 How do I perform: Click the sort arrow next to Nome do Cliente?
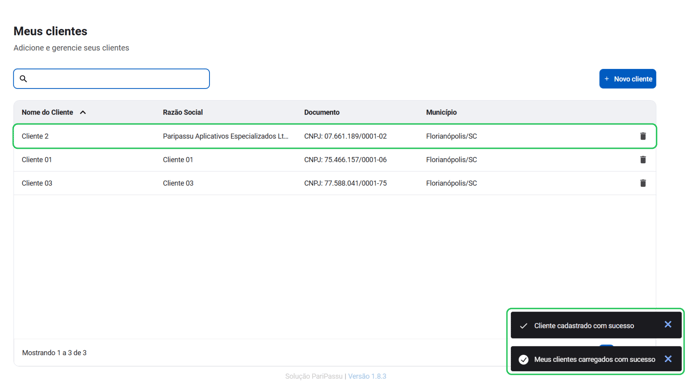click(83, 112)
